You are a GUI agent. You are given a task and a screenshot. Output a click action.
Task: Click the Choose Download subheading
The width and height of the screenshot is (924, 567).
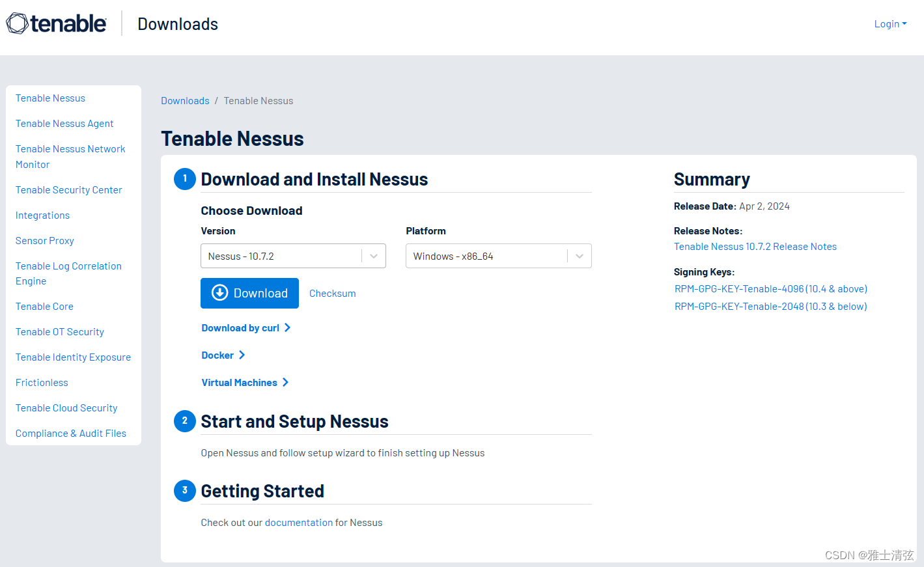(251, 211)
